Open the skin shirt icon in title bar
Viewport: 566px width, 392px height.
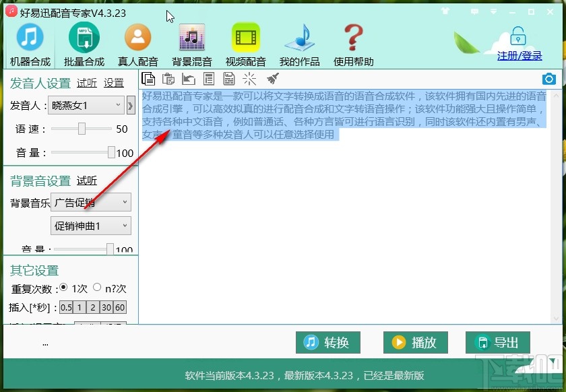[445, 11]
